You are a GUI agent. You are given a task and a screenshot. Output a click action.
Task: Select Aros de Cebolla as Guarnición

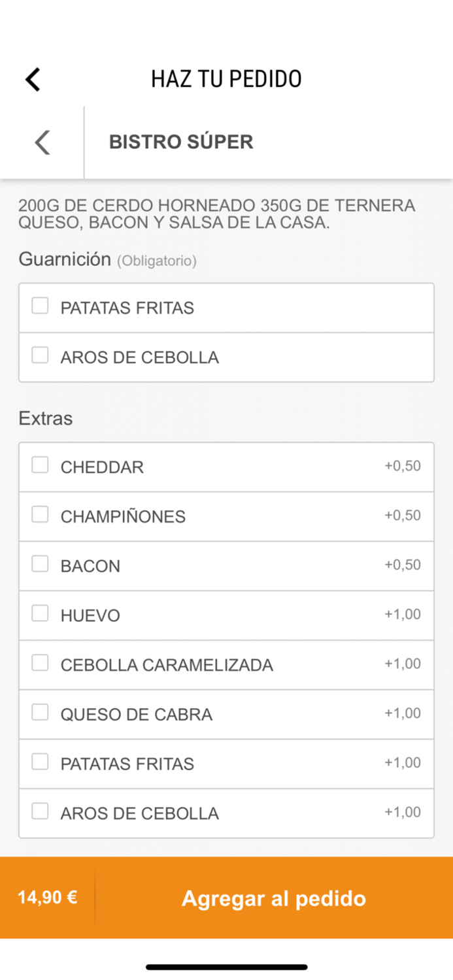tap(41, 355)
